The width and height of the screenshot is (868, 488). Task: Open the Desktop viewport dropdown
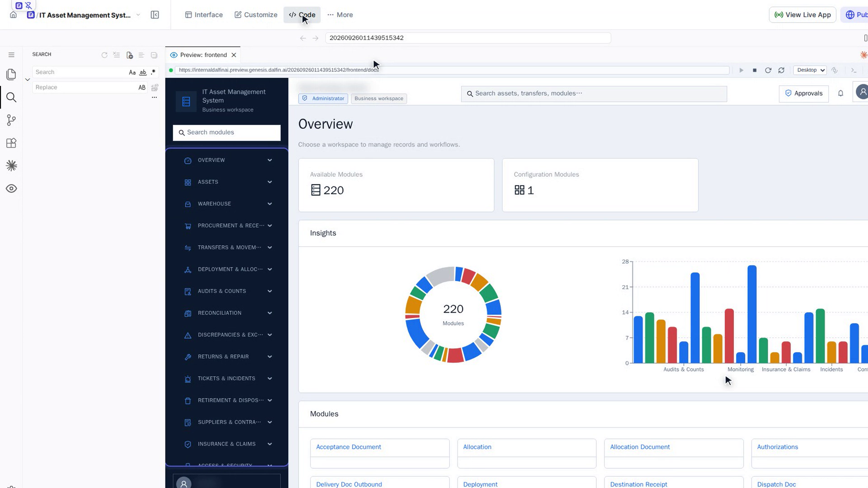(x=810, y=70)
